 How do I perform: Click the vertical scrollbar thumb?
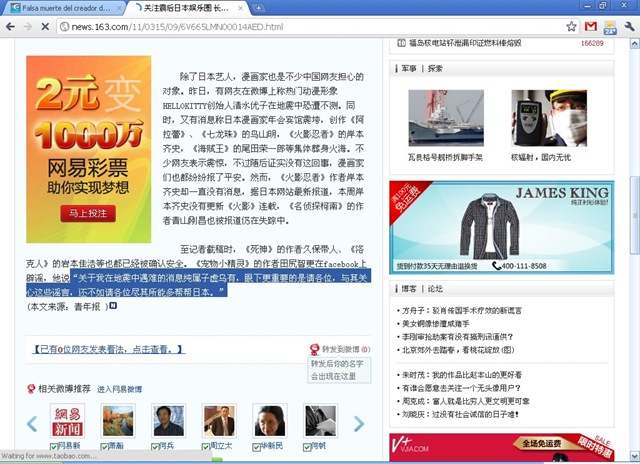point(635,215)
